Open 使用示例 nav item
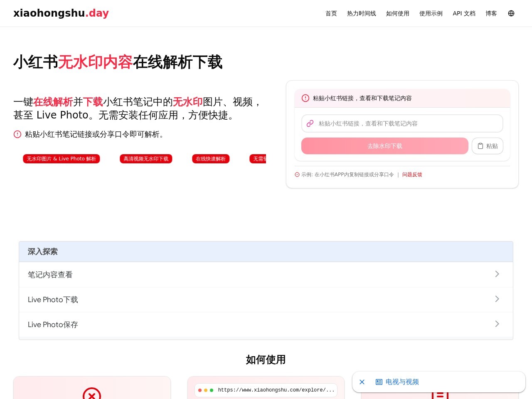This screenshot has height=399, width=532. coord(431,13)
